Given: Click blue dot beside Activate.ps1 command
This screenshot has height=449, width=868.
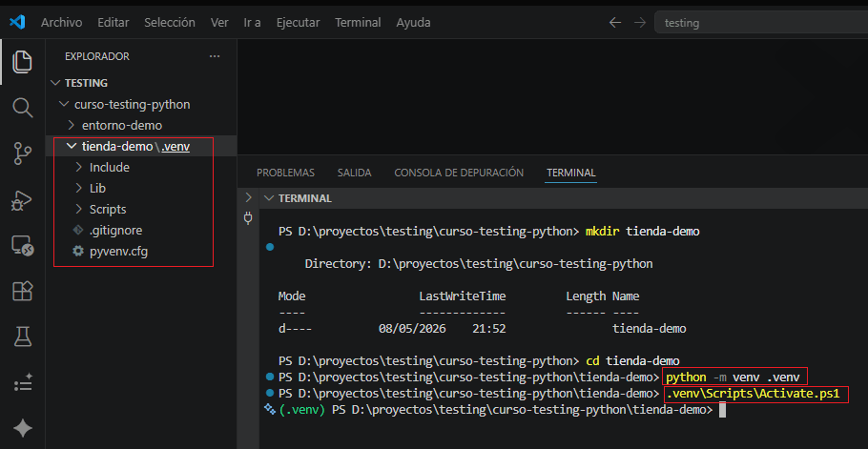Looking at the screenshot, I should coord(270,393).
